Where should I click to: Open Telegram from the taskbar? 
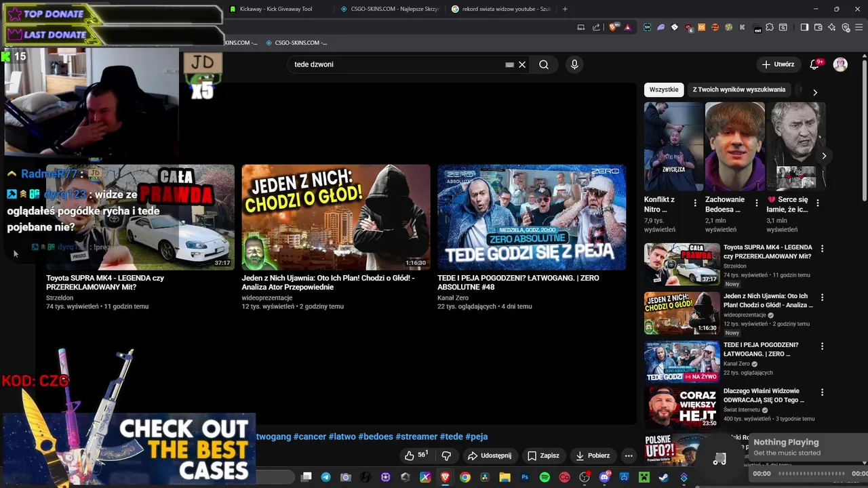[326, 477]
